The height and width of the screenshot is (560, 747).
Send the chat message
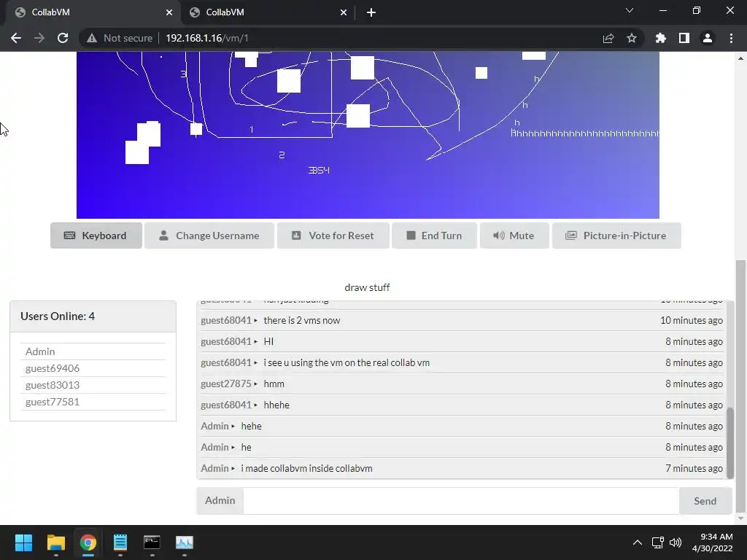[705, 501]
